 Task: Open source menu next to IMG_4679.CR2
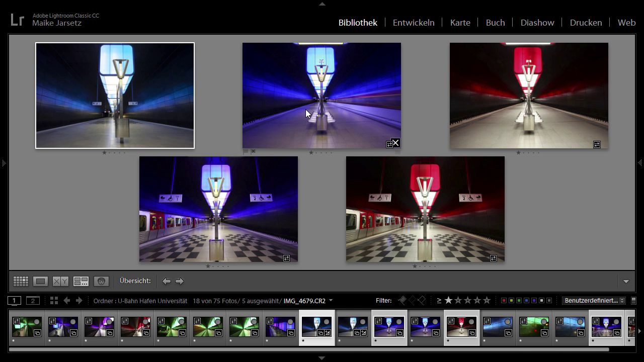(x=331, y=301)
